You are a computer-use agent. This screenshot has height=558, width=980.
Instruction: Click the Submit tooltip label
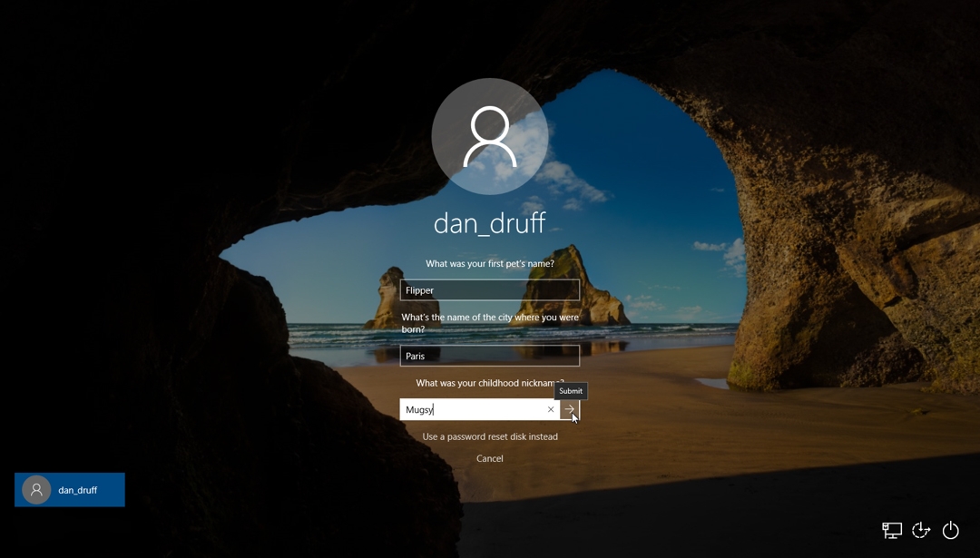571,390
